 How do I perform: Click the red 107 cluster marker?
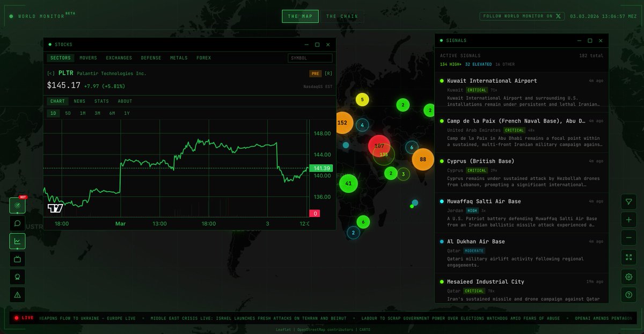pyautogui.click(x=379, y=146)
